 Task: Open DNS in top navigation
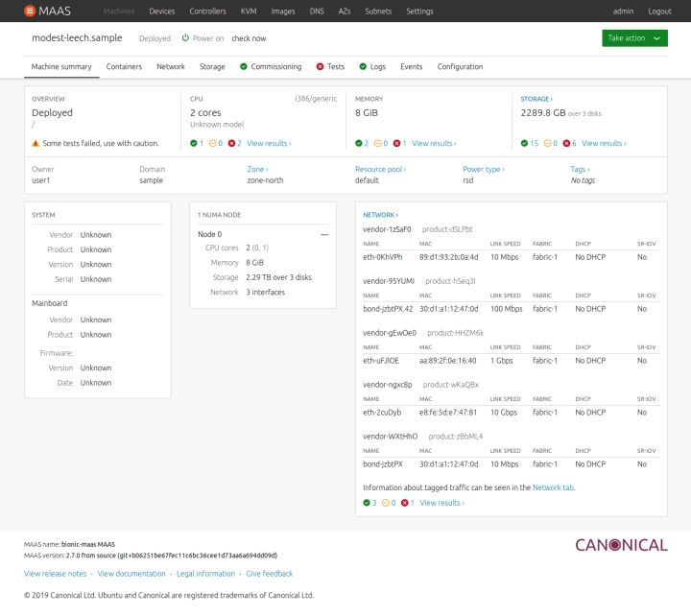pos(317,11)
